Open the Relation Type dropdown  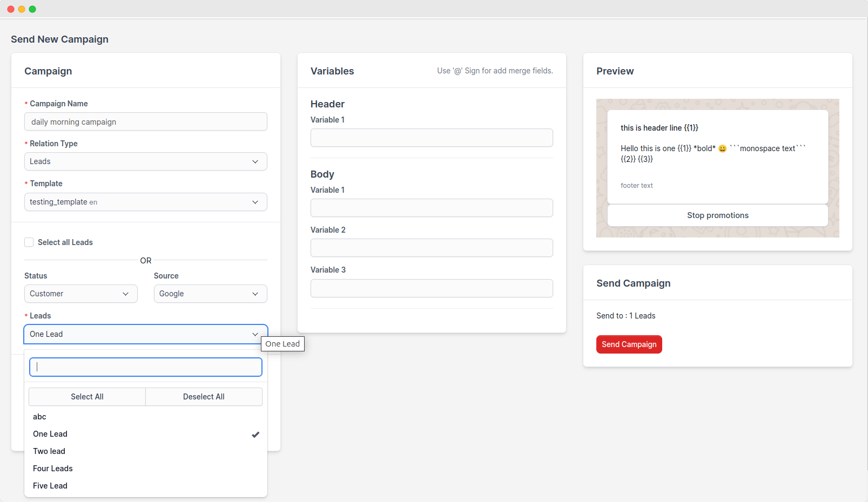(x=145, y=161)
